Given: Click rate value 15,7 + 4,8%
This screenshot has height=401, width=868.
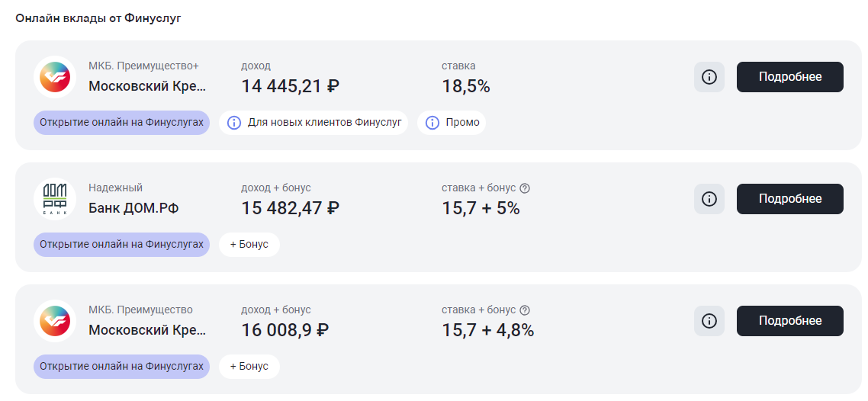Looking at the screenshot, I should [x=487, y=330].
